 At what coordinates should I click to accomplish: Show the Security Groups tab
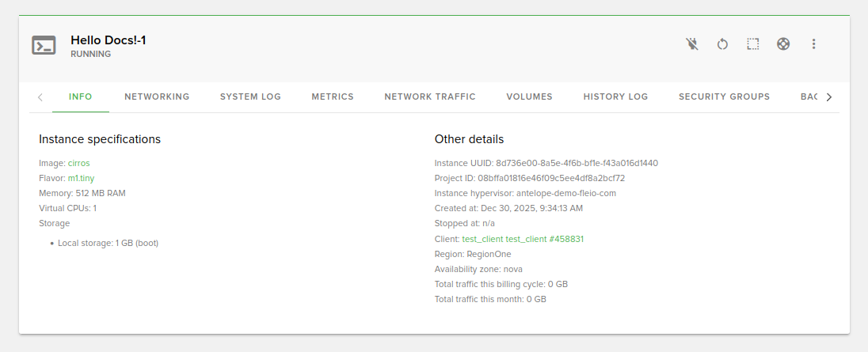[x=724, y=97]
